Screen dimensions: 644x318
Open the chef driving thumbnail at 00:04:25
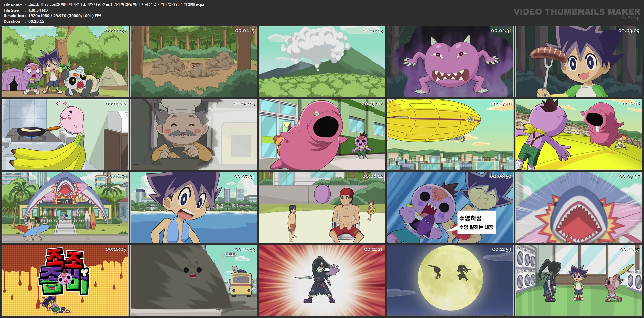tap(194, 134)
